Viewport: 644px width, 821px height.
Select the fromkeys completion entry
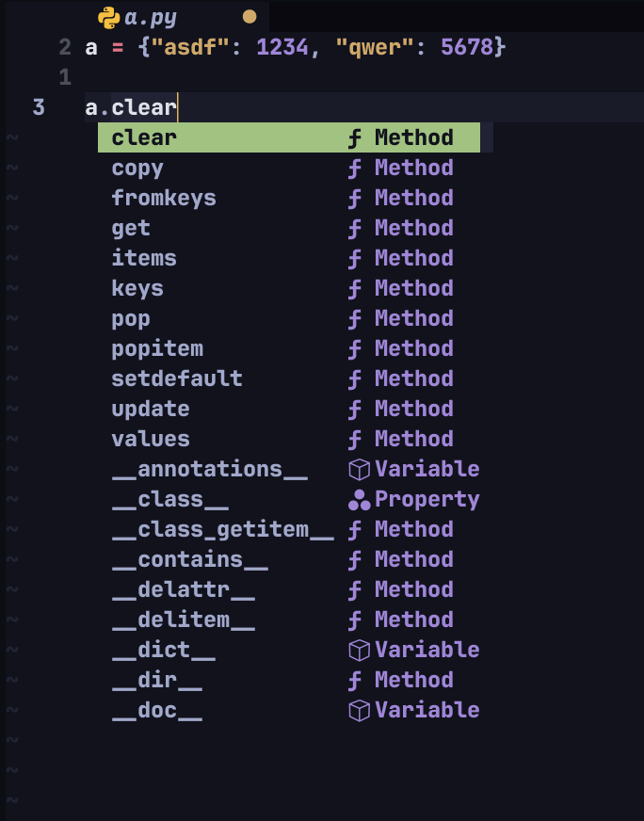pos(289,198)
